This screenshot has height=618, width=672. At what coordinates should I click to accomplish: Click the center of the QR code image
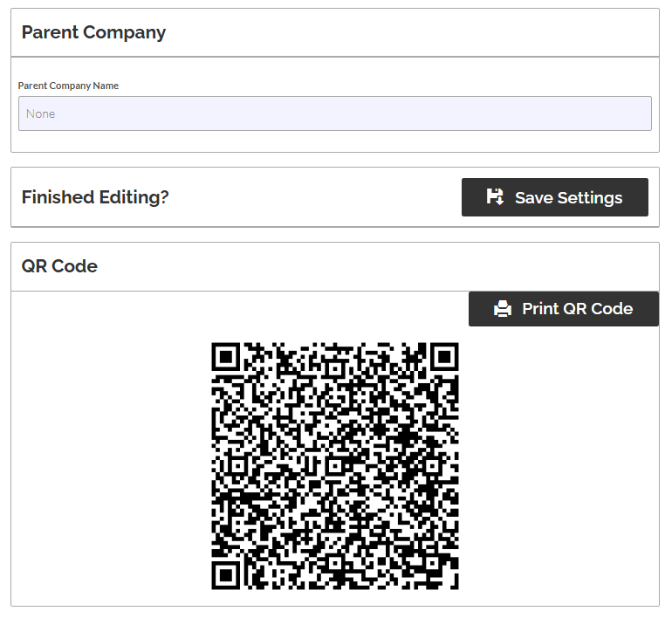coord(335,465)
